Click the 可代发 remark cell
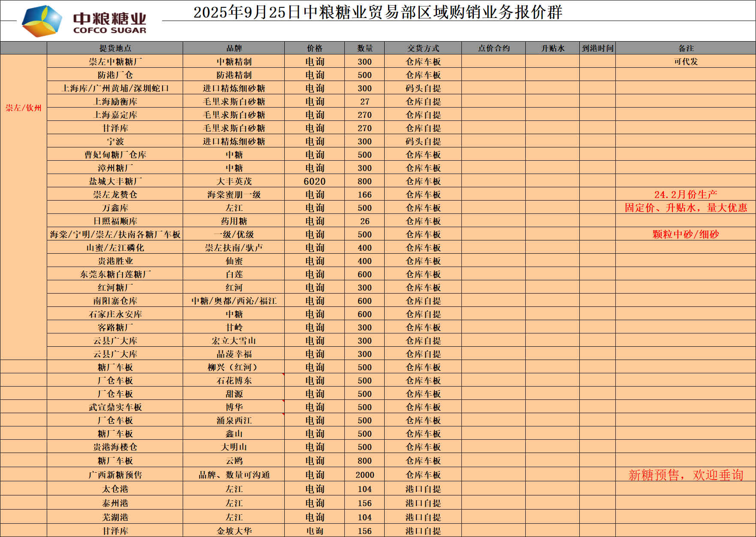The height and width of the screenshot is (537, 756). click(x=686, y=62)
